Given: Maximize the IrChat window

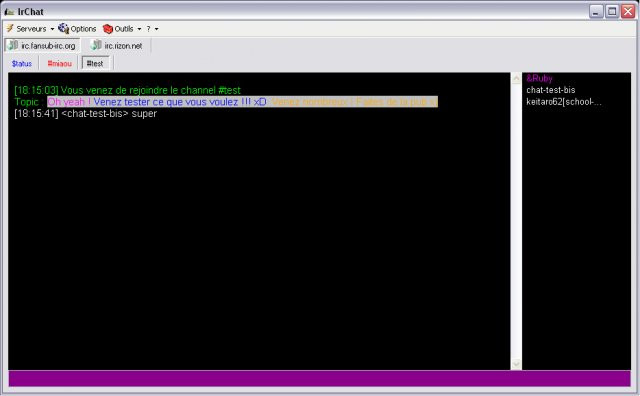Looking at the screenshot, I should coord(612,11).
